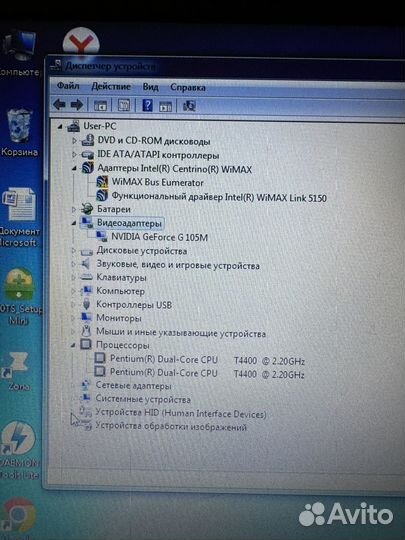The width and height of the screenshot is (405, 540).
Task: Select Мыши и иные указывающие устройства
Action: coord(181,332)
